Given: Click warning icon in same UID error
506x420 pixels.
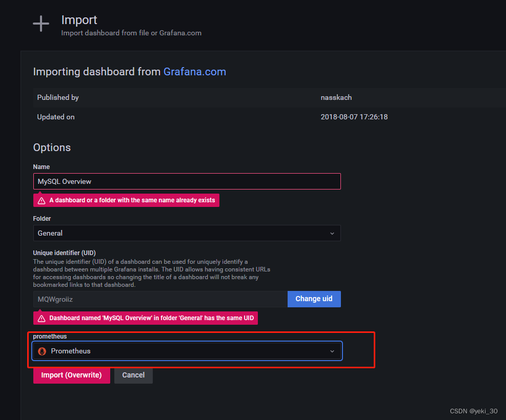Looking at the screenshot, I should [42, 319].
